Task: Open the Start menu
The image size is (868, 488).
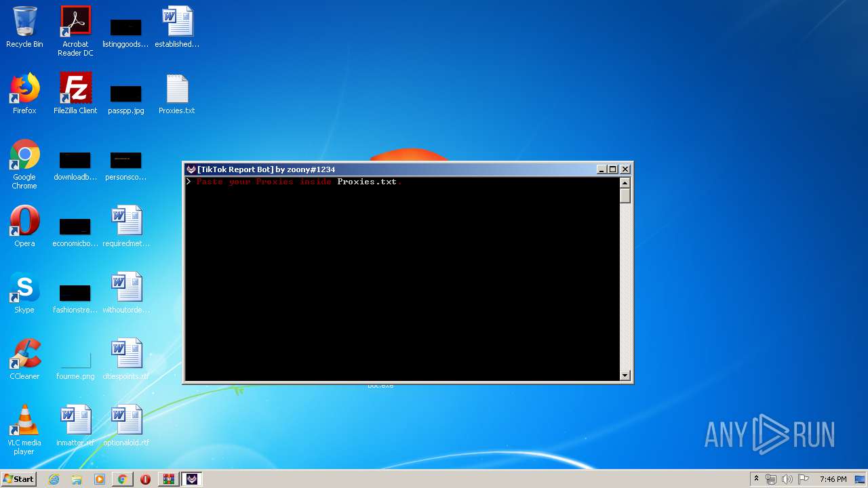Action: 19,479
